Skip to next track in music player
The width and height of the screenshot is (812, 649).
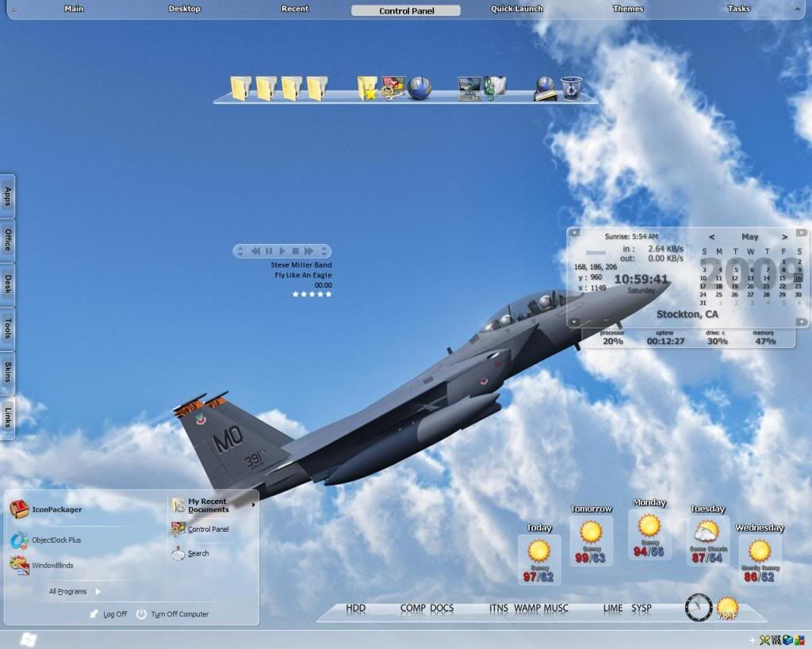tap(309, 251)
